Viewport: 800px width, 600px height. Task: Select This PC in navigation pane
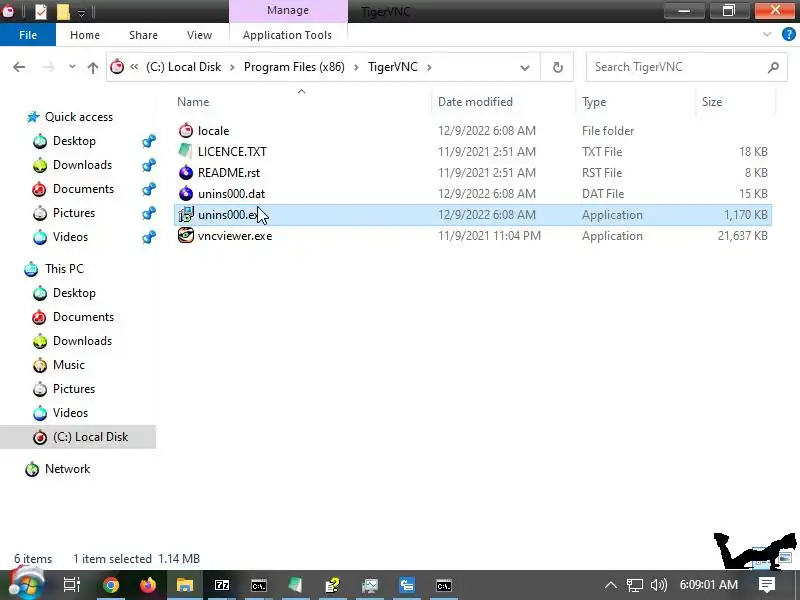[x=64, y=269]
